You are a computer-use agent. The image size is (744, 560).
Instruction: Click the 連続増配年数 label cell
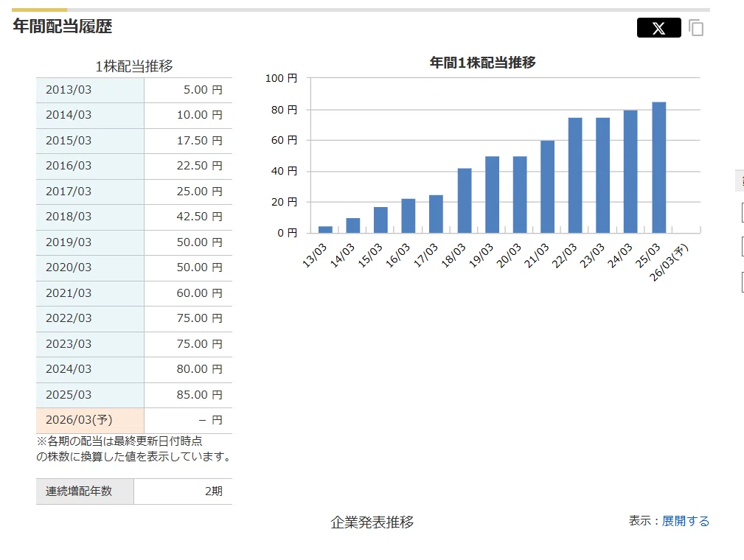85,491
